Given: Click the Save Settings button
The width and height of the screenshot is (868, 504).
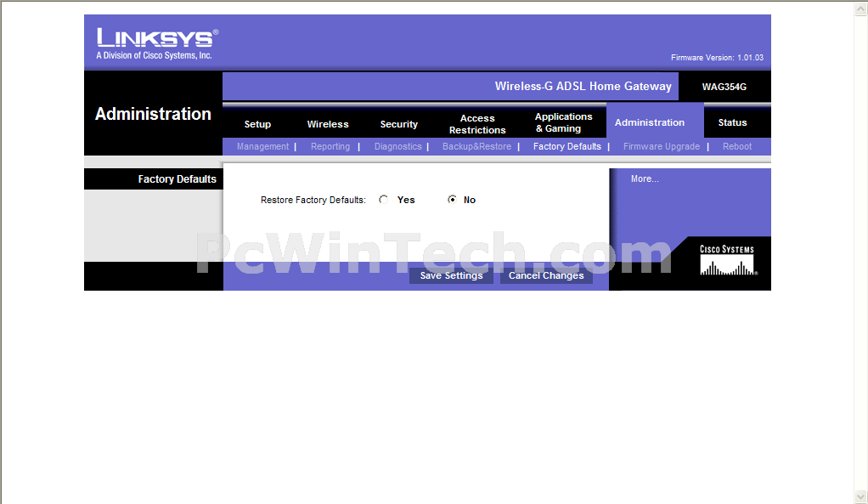Looking at the screenshot, I should click(x=451, y=275).
